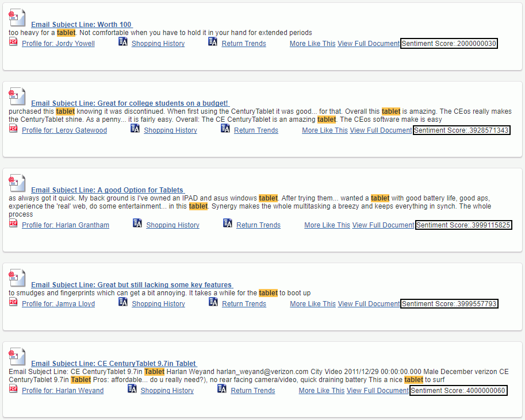View profile for Harlan Weyand
The width and height of the screenshot is (525, 420).
coord(63,390)
